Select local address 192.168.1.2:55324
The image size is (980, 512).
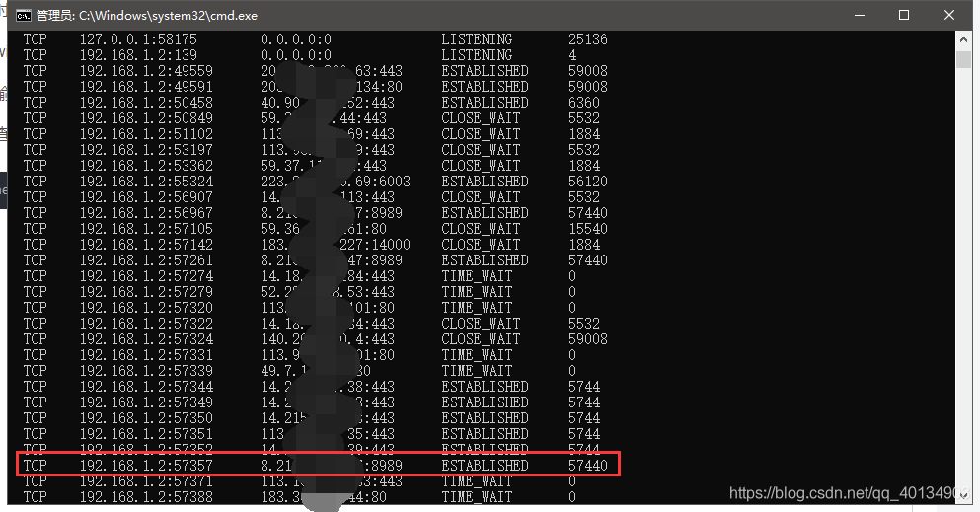146,182
